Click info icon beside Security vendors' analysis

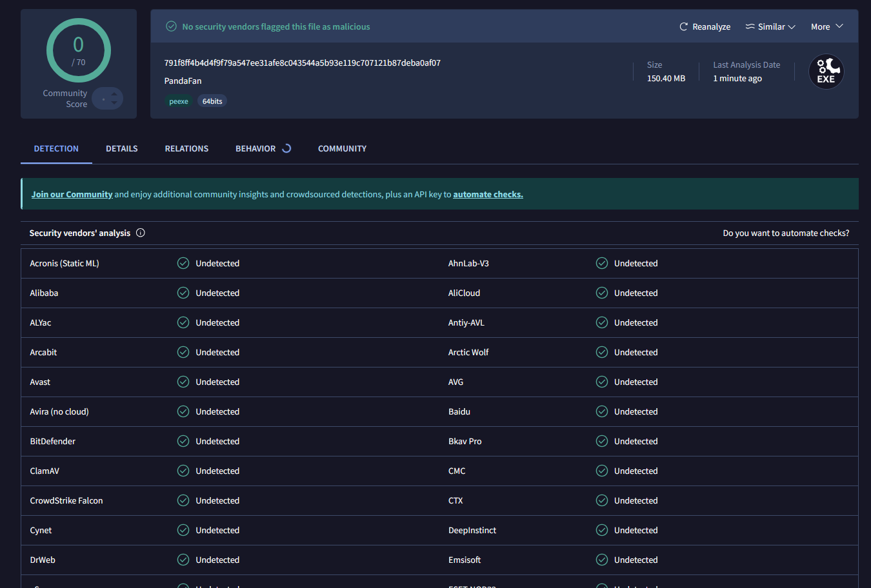(x=141, y=233)
